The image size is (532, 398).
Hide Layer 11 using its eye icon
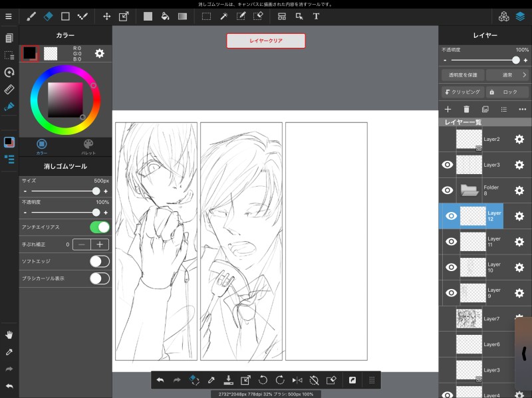[452, 241]
